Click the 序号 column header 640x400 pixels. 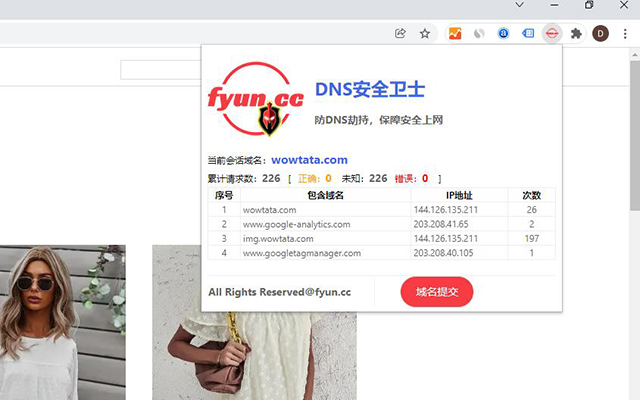(224, 195)
